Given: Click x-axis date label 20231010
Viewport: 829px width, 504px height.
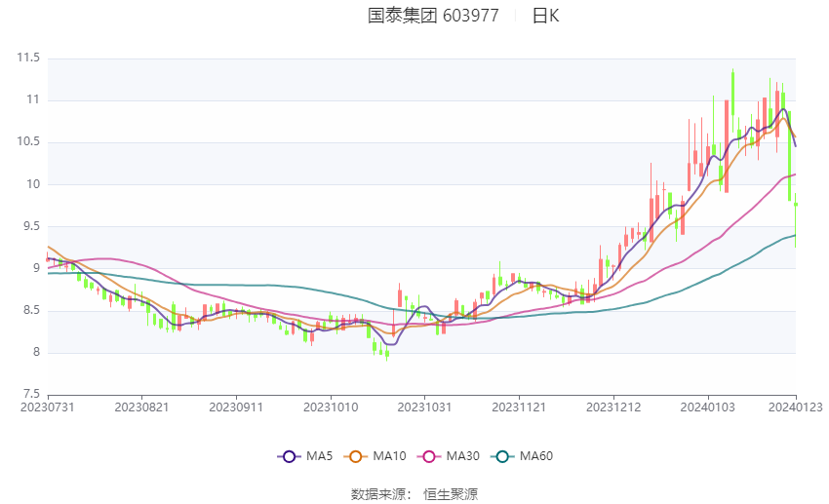Looking at the screenshot, I should click(331, 407).
